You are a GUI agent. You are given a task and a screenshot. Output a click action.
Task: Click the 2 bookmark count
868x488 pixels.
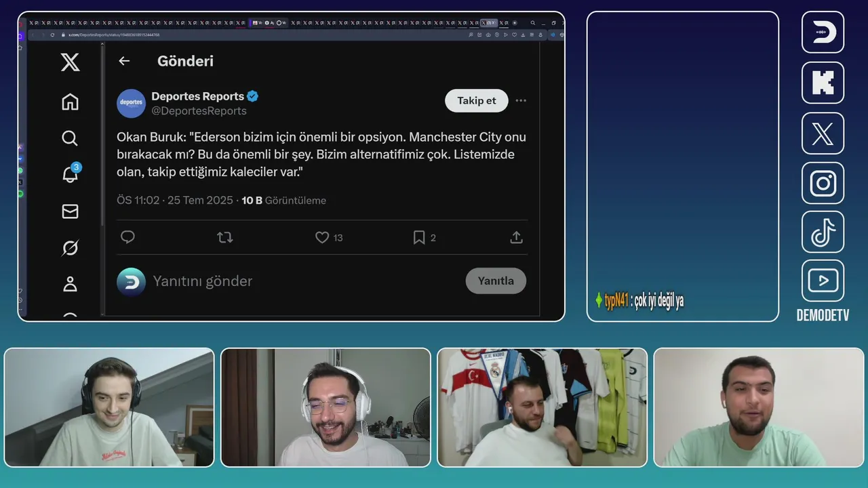[433, 238]
